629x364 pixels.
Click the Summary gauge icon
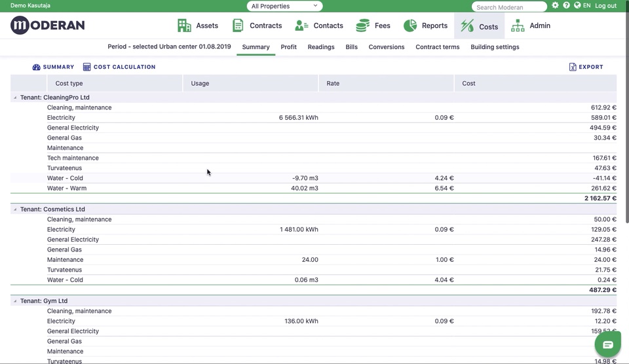point(36,67)
